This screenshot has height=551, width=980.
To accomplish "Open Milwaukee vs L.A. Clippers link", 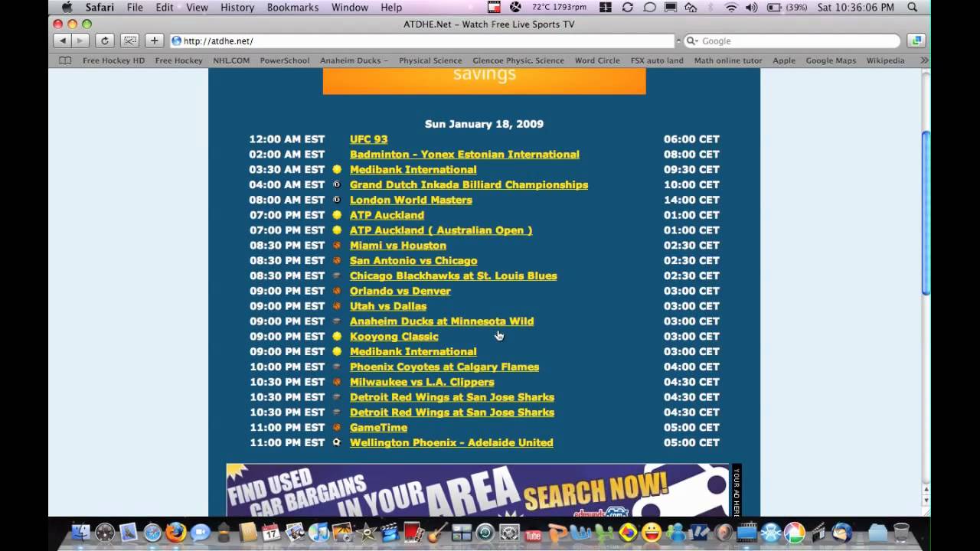I will 422,382.
